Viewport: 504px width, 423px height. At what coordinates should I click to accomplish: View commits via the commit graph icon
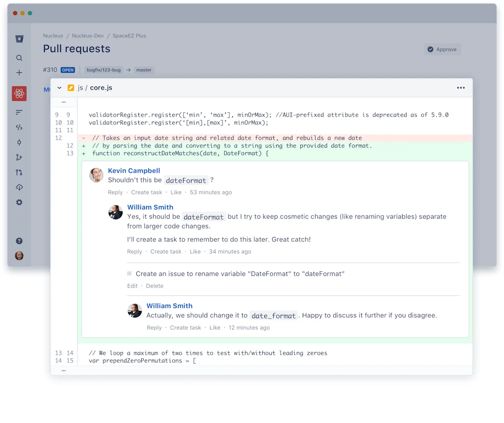tap(19, 142)
